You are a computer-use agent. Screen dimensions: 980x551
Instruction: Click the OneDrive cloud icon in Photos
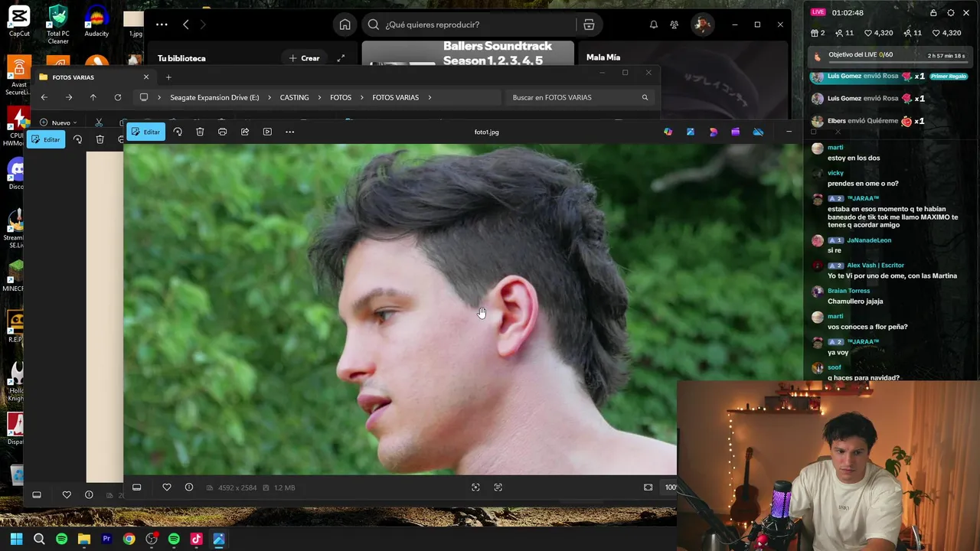(758, 132)
